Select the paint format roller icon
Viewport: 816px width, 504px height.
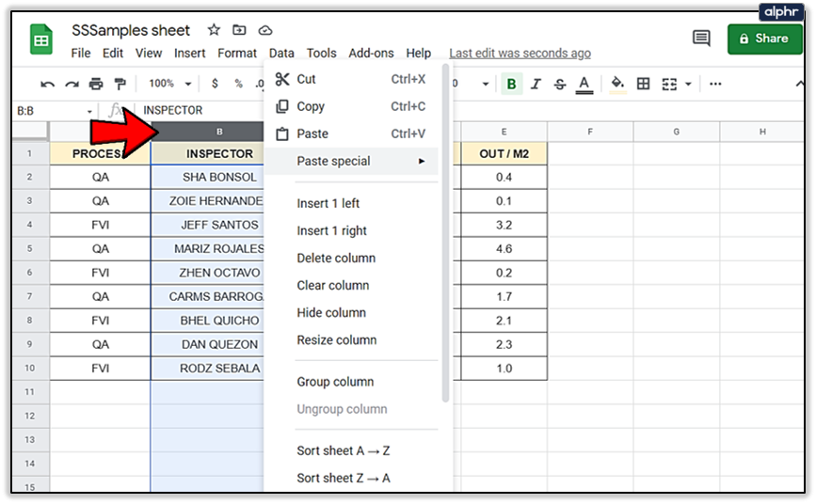(120, 84)
